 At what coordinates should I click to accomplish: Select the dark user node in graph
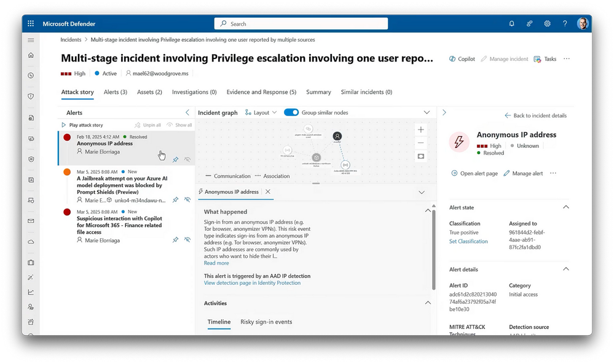click(x=337, y=136)
